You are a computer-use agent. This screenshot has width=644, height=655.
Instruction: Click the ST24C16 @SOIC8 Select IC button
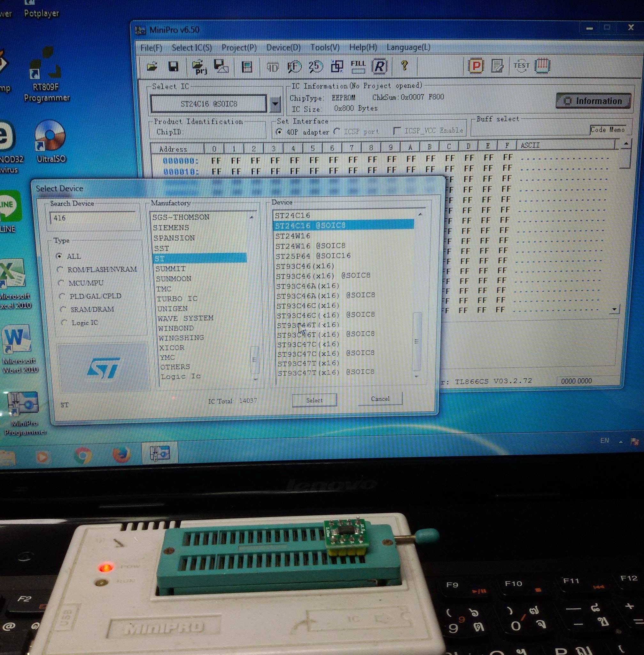pos(209,104)
